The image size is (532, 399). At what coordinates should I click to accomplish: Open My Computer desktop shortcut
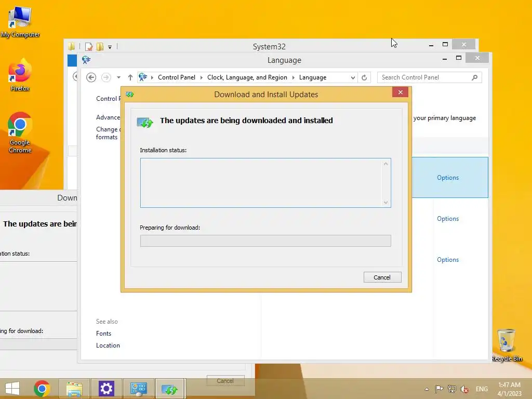click(x=20, y=22)
